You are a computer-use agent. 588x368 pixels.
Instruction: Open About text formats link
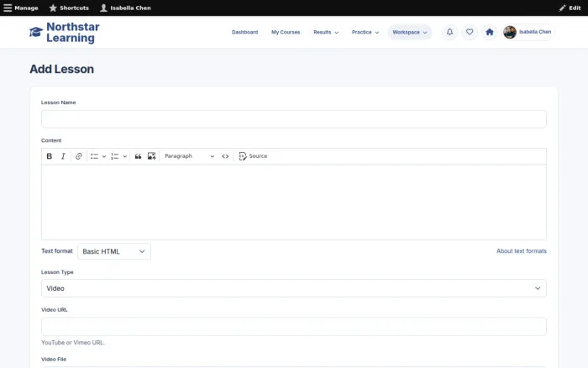(x=522, y=251)
